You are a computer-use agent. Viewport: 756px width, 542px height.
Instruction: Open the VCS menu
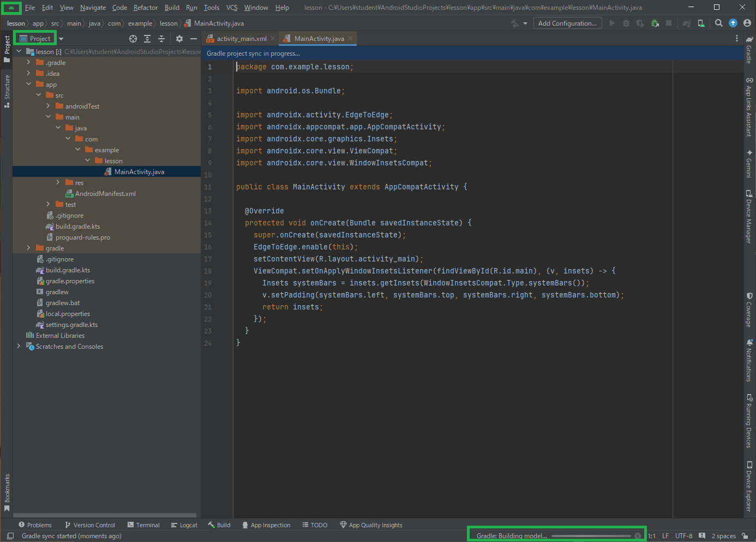click(x=232, y=8)
